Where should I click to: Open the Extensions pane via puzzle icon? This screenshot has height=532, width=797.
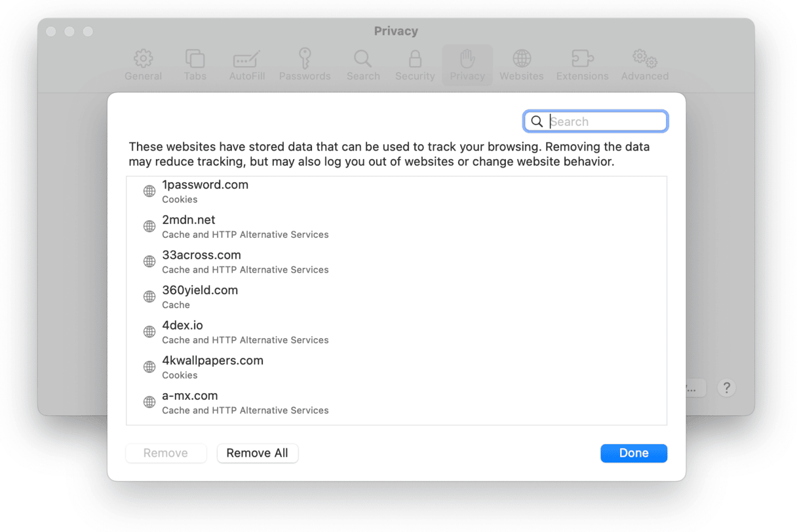582,64
